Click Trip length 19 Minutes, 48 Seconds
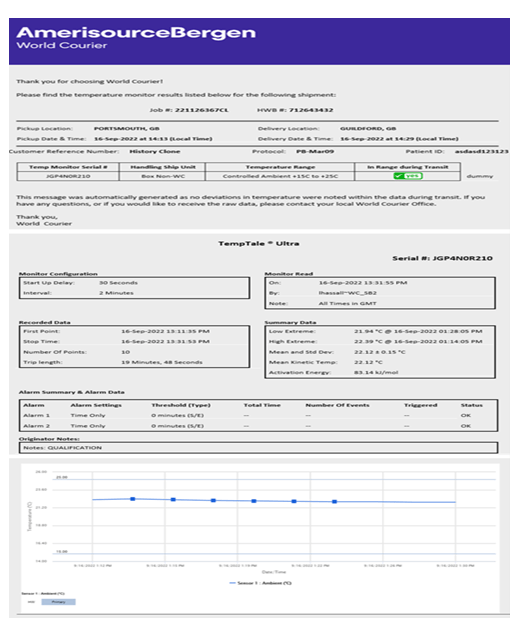The width and height of the screenshot is (520, 636). point(162,362)
